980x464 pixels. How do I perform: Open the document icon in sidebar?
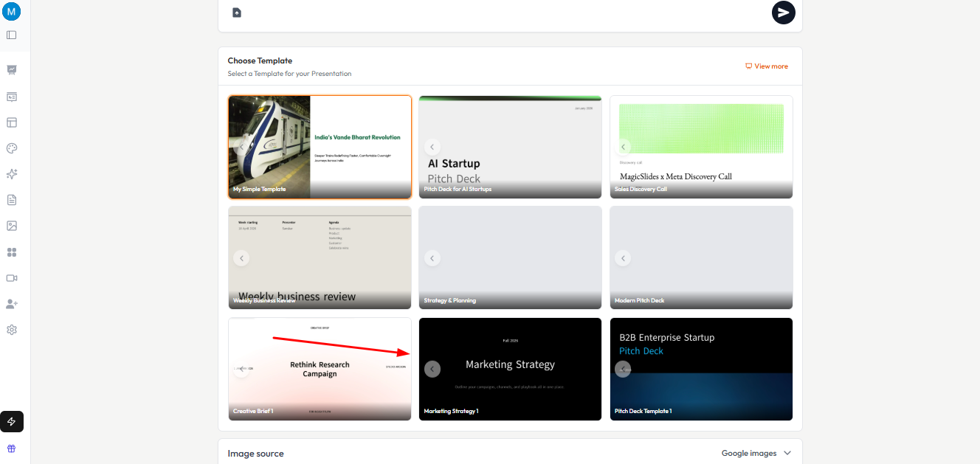(x=12, y=200)
